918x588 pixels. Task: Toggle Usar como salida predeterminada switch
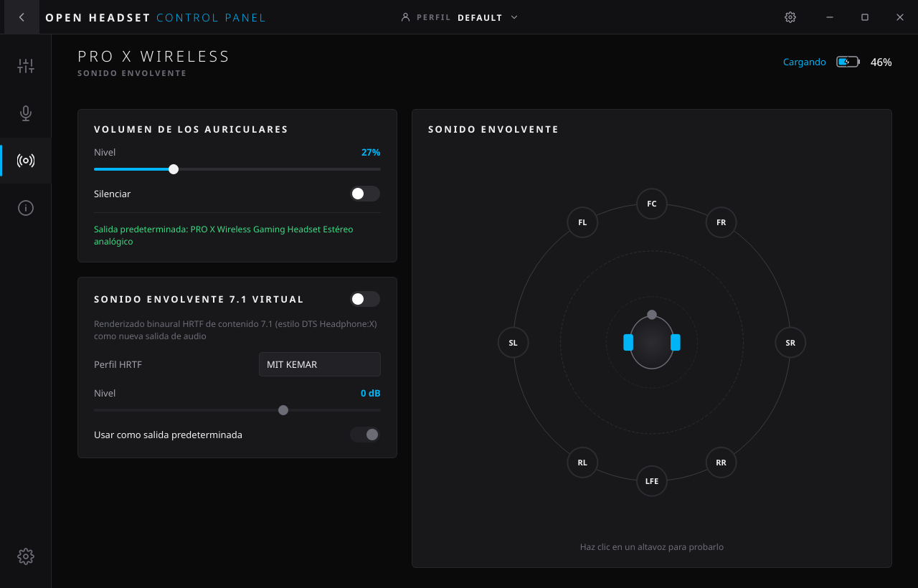(365, 435)
